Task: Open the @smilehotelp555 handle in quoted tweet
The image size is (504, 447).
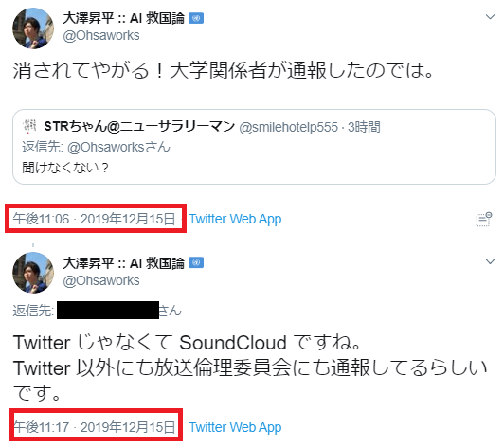Action: point(289,127)
